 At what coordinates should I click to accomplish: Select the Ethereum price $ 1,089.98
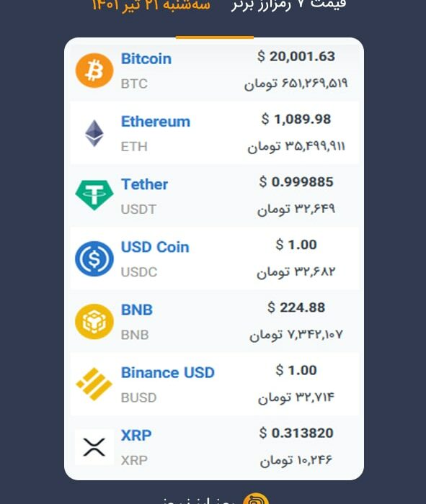point(296,120)
